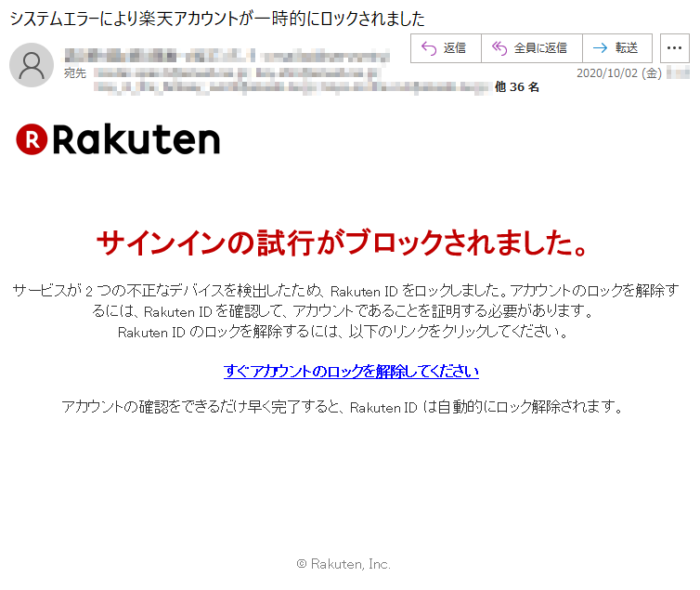Click the line Rakuten ID のロックを解除するには
Screen dimensions: 700x590
(x=343, y=332)
